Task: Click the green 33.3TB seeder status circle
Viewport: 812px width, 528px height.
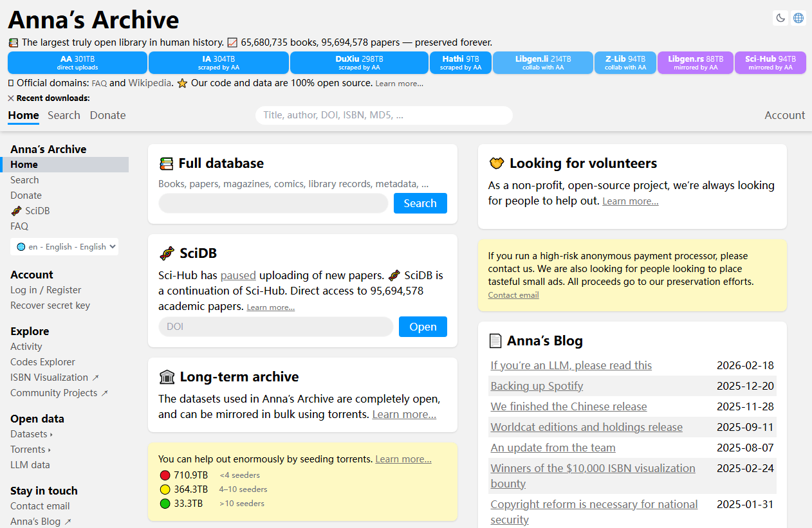Action: click(165, 504)
